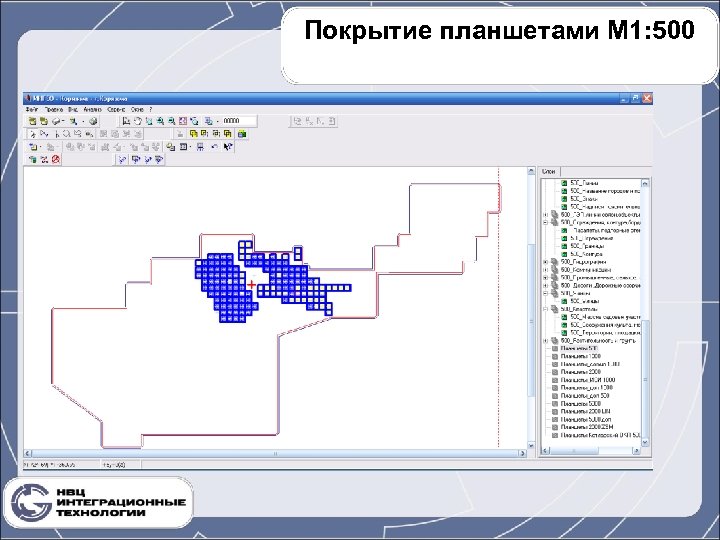Click the last yellow overlapping-squares icon
The height and width of the screenshot is (540, 720).
(x=227, y=134)
